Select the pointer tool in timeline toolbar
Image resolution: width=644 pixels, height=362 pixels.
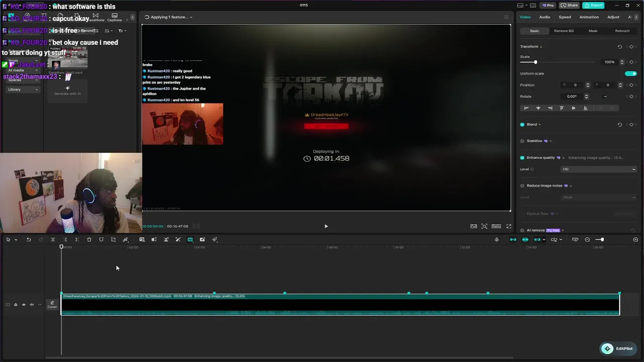click(8, 239)
